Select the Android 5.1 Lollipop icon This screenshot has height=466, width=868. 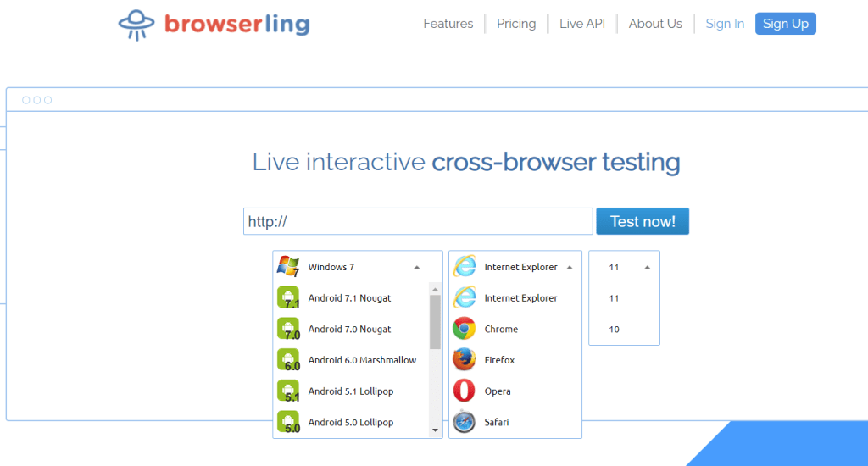[x=289, y=391]
